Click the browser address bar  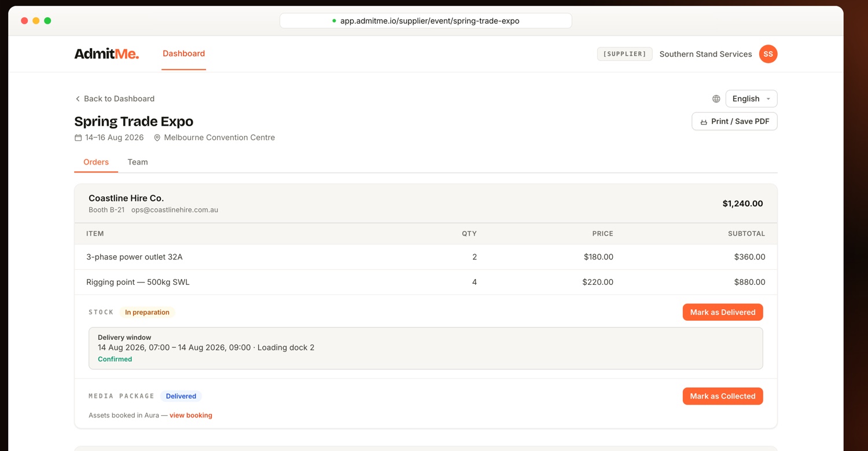coord(426,21)
